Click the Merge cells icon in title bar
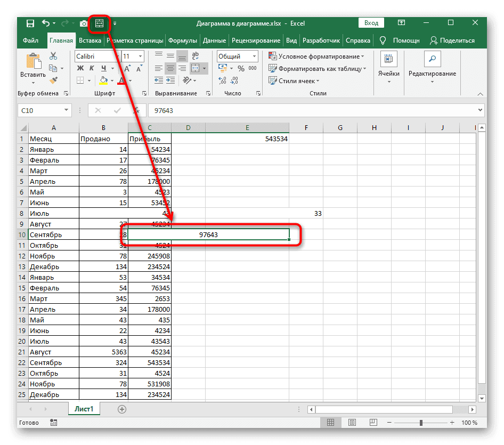 [x=99, y=23]
